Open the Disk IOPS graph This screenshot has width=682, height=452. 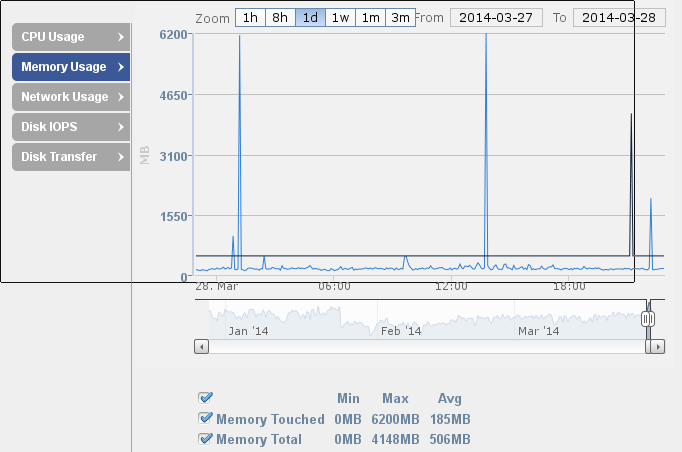(x=71, y=127)
